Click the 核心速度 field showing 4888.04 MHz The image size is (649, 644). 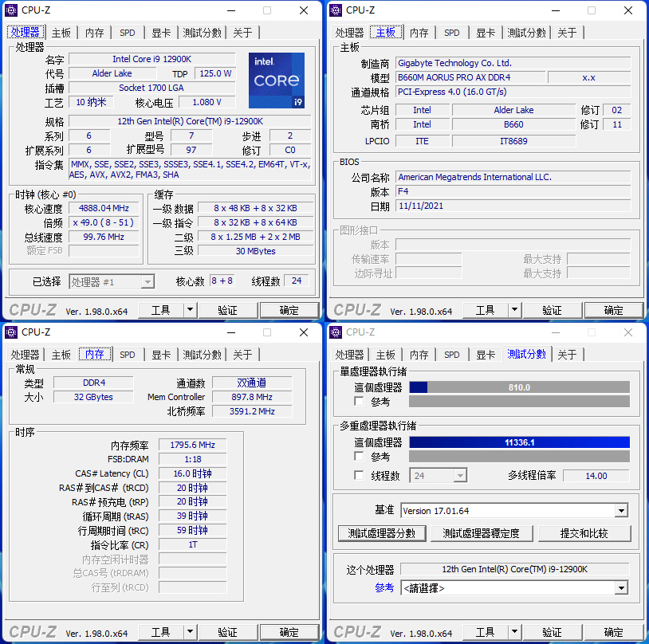pos(104,208)
